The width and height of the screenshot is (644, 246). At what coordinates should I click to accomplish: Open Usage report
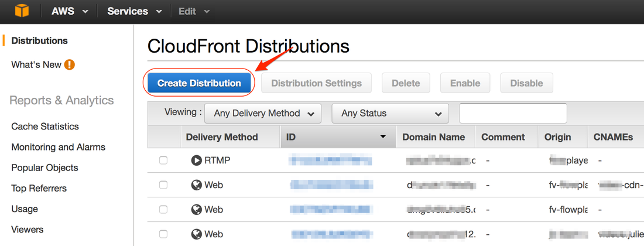(x=25, y=209)
